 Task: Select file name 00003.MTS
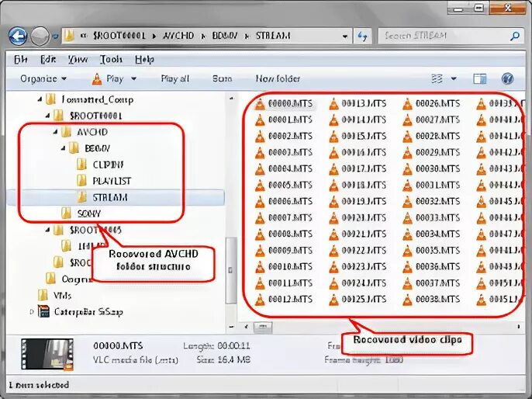290,152
